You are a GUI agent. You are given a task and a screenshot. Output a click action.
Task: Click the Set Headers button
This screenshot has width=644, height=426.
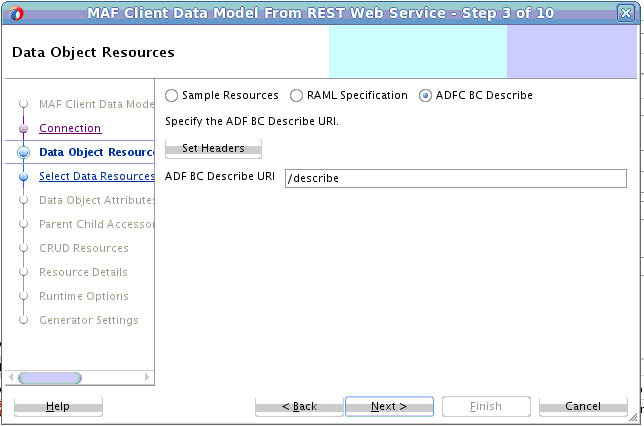213,148
